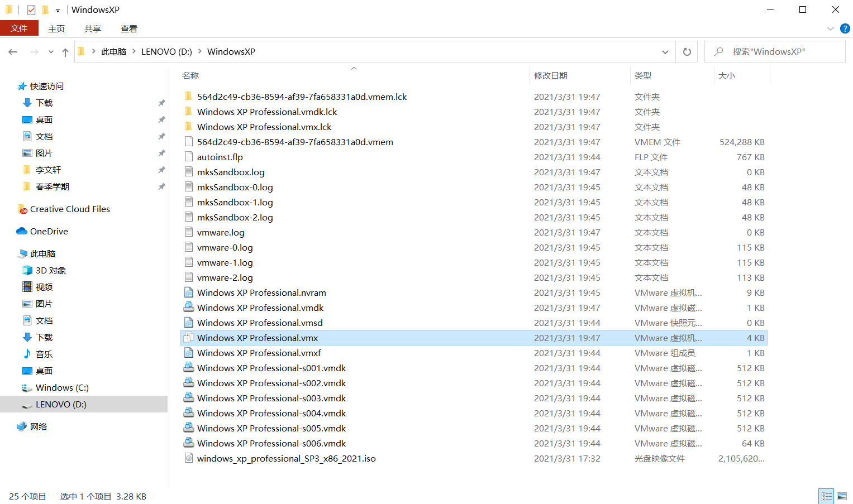Screen dimensions: 853x504
Task: Click new folder quick access icon
Action: [x=45, y=9]
